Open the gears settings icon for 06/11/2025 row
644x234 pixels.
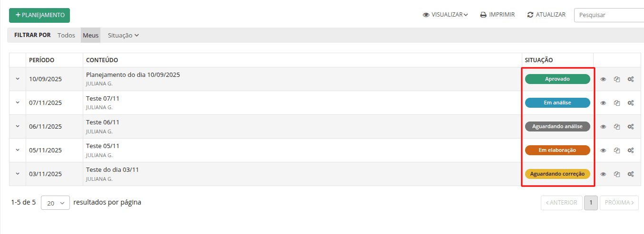[x=631, y=127]
